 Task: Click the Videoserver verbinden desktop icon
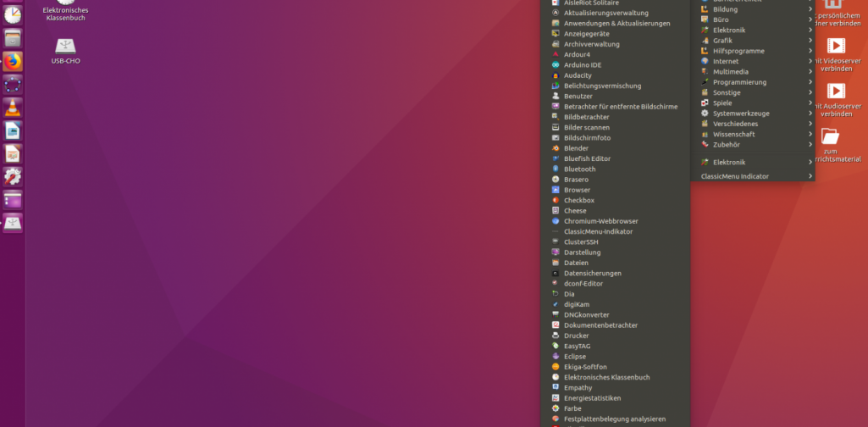click(x=835, y=53)
